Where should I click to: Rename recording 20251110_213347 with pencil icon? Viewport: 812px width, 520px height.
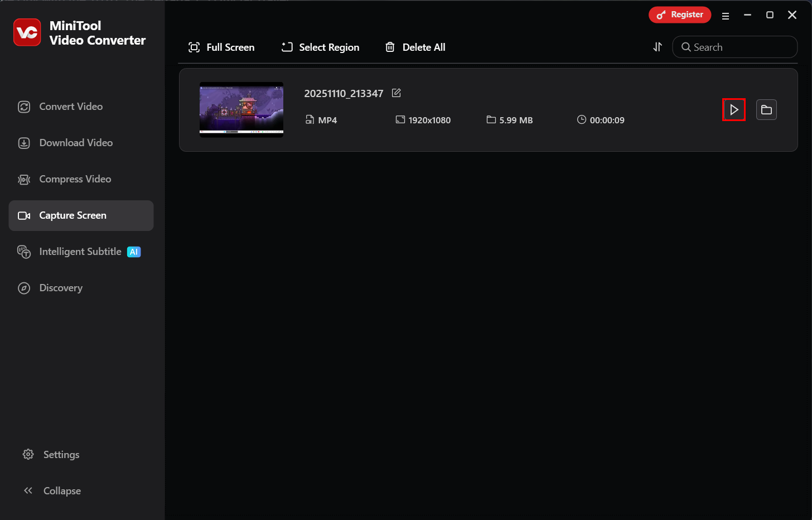(x=396, y=93)
